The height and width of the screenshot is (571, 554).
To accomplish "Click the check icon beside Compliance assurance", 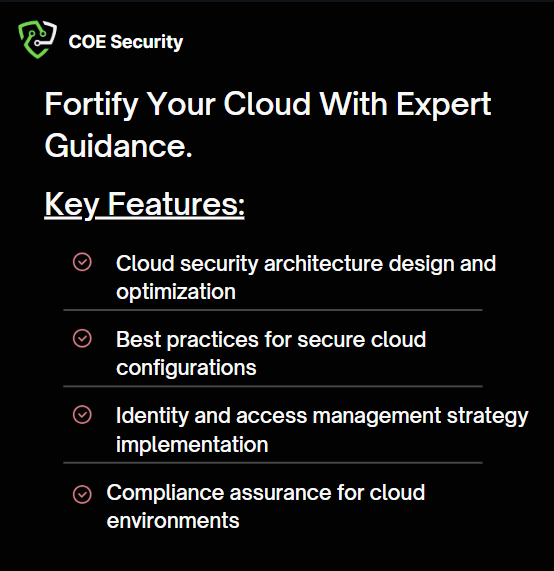I will pyautogui.click(x=82, y=494).
